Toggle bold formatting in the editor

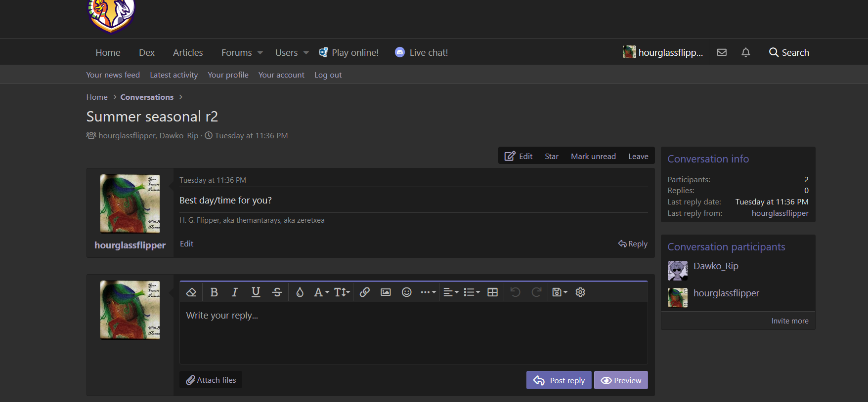point(214,292)
